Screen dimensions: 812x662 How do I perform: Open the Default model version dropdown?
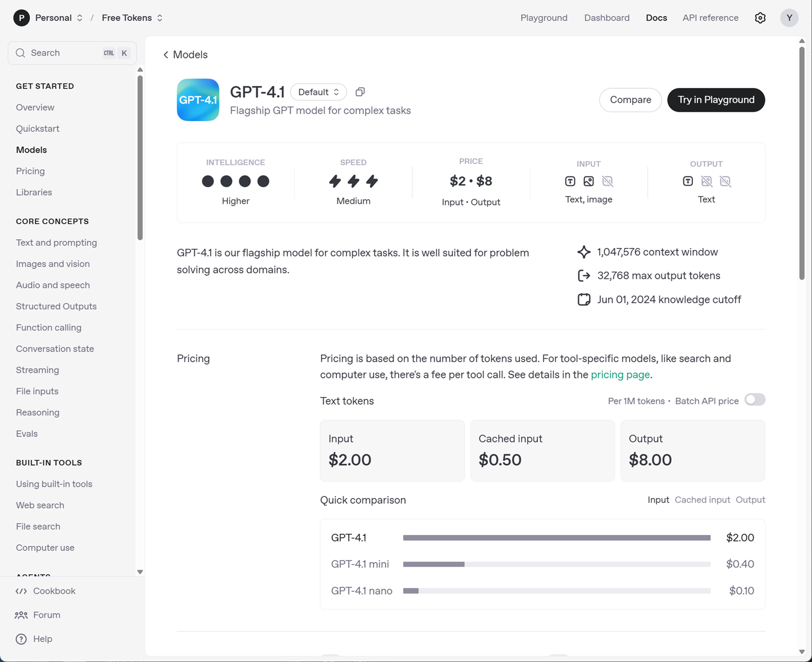click(318, 92)
